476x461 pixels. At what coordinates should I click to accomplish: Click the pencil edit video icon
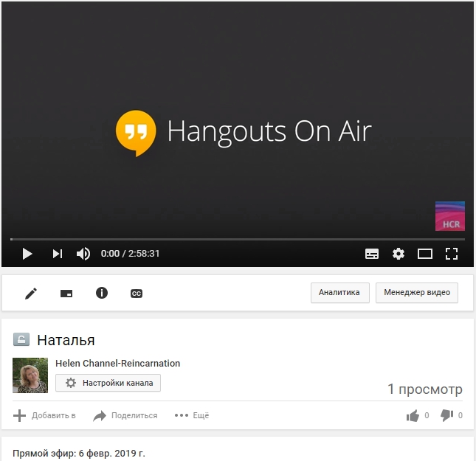pos(31,293)
